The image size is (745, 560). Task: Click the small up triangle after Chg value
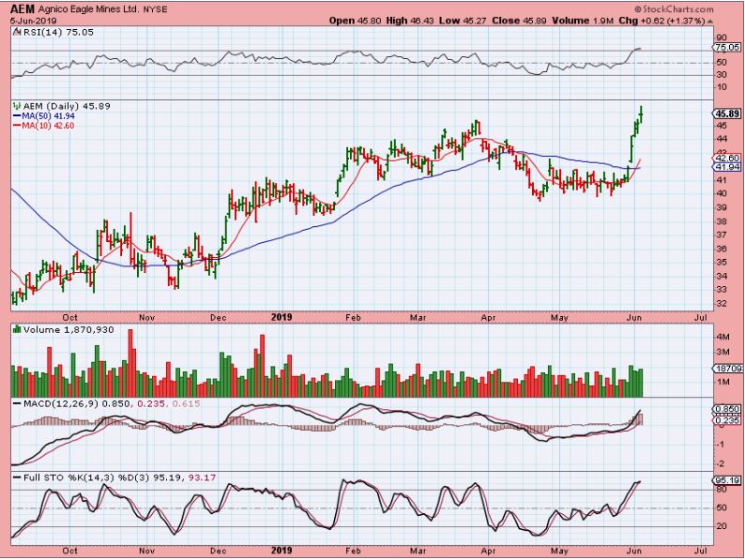coord(710,21)
